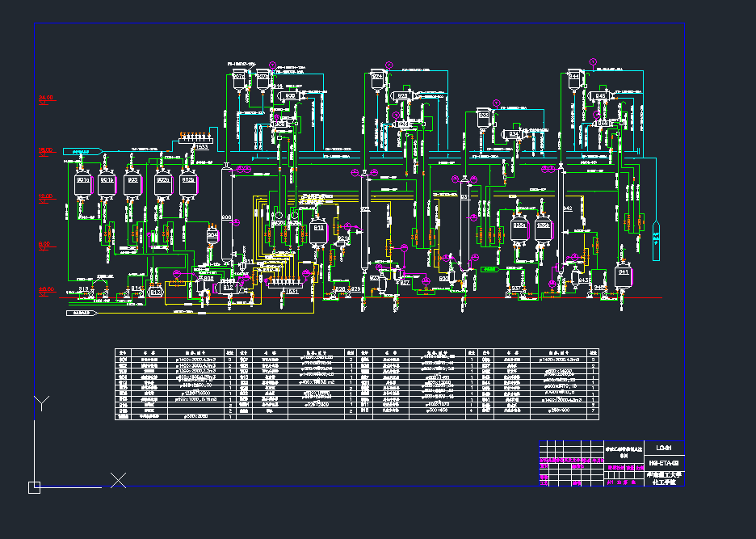Pick the 810 tank symbol

(318, 229)
